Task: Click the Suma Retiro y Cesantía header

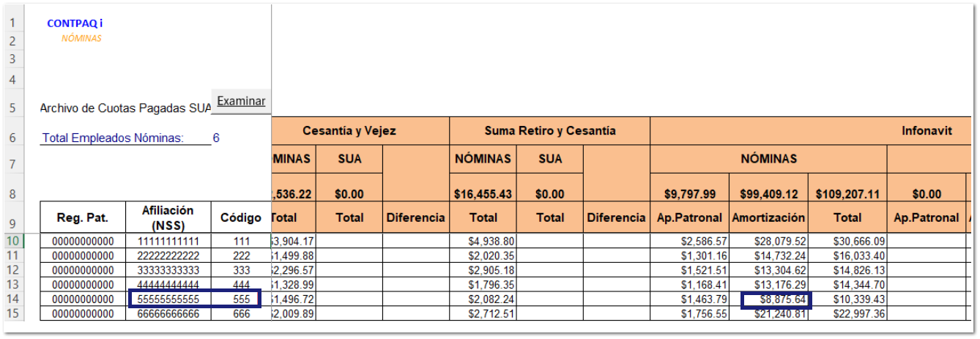Action: click(x=549, y=131)
